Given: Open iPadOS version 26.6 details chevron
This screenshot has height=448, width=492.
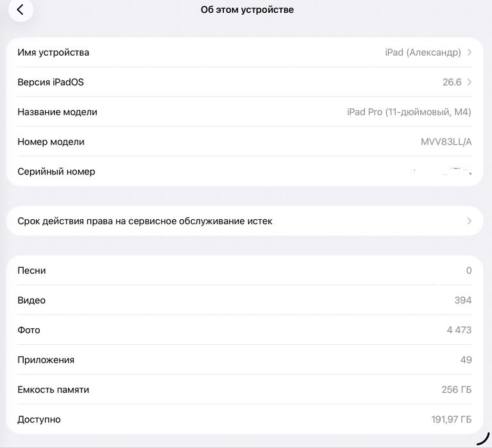Looking at the screenshot, I should [x=470, y=82].
